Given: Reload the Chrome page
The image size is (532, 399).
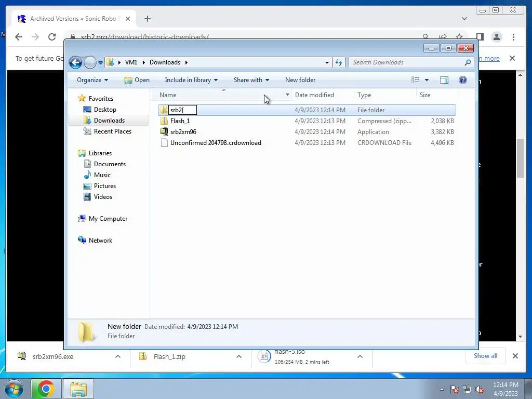Looking at the screenshot, I should point(52,37).
